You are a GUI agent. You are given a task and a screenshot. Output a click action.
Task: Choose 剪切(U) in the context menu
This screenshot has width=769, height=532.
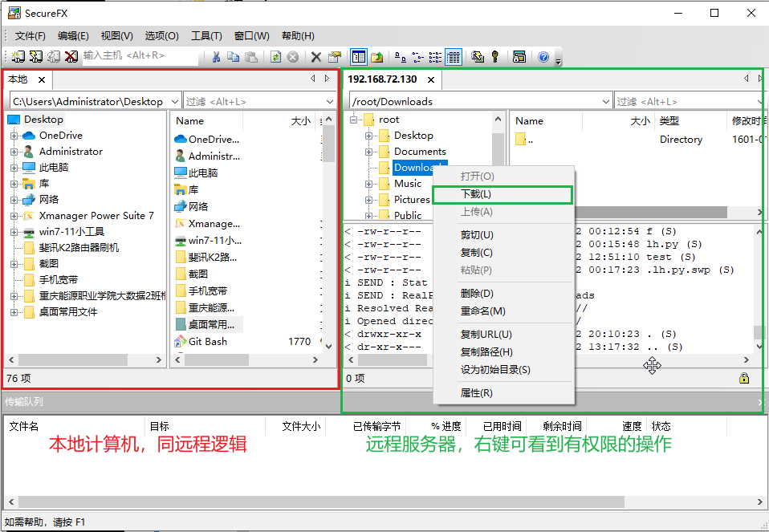click(x=503, y=235)
